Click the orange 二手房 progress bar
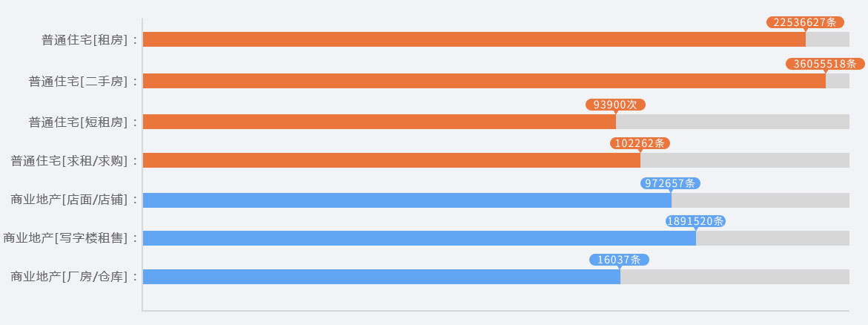This screenshot has height=325, width=868. [x=484, y=81]
